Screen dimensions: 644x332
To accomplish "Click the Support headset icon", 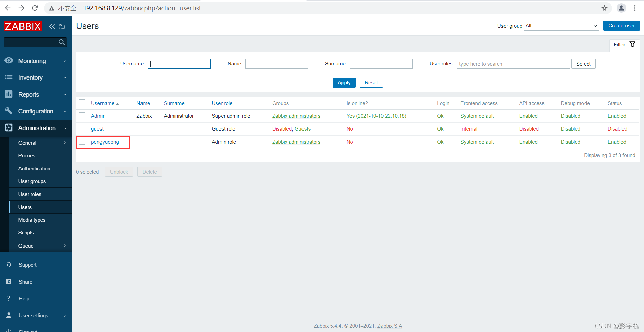I will [9, 265].
